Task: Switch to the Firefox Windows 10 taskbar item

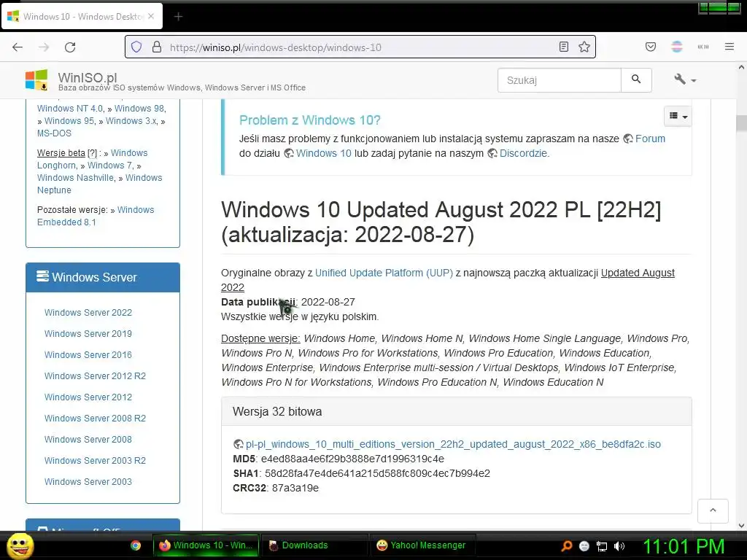Action: 206,545
